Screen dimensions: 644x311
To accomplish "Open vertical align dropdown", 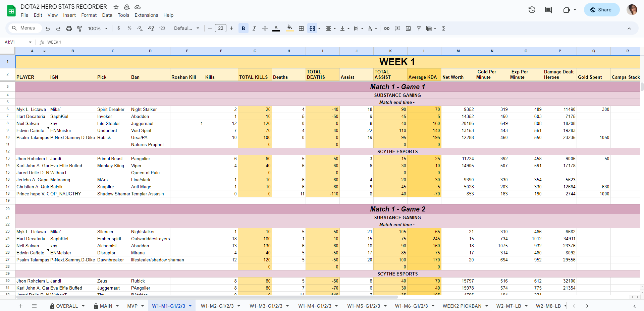I will (344, 28).
